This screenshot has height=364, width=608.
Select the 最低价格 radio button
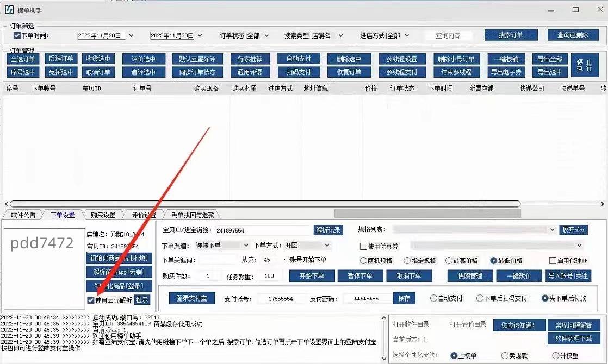click(493, 261)
